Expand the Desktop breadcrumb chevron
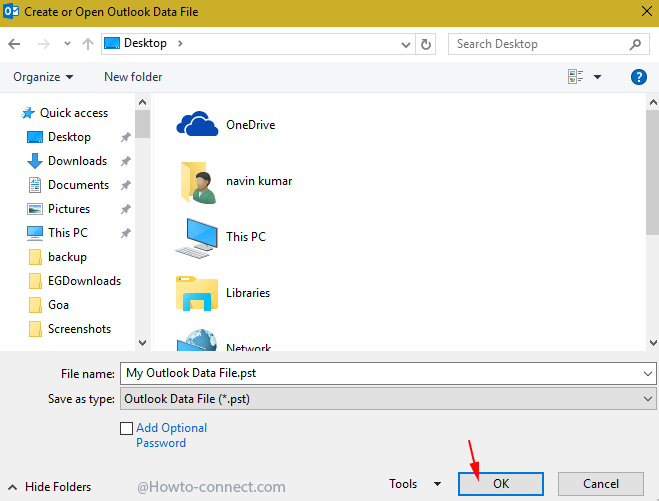Image resolution: width=659 pixels, height=501 pixels. click(180, 43)
